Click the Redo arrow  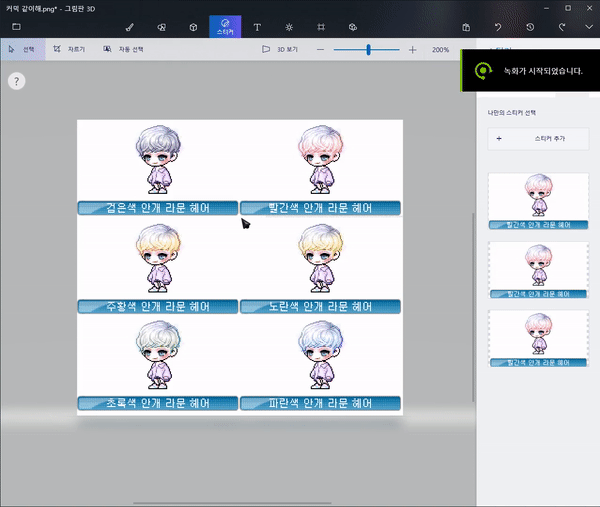[562, 26]
